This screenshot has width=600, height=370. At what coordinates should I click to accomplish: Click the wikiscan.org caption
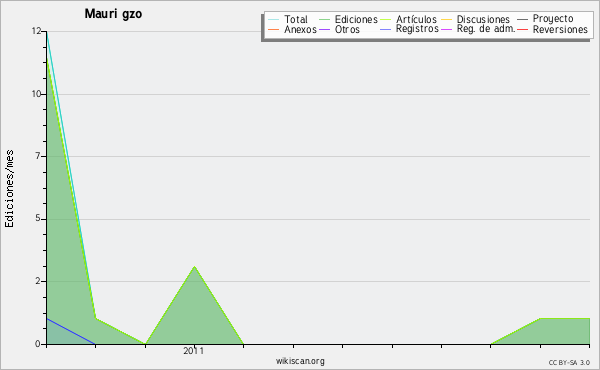(300, 361)
